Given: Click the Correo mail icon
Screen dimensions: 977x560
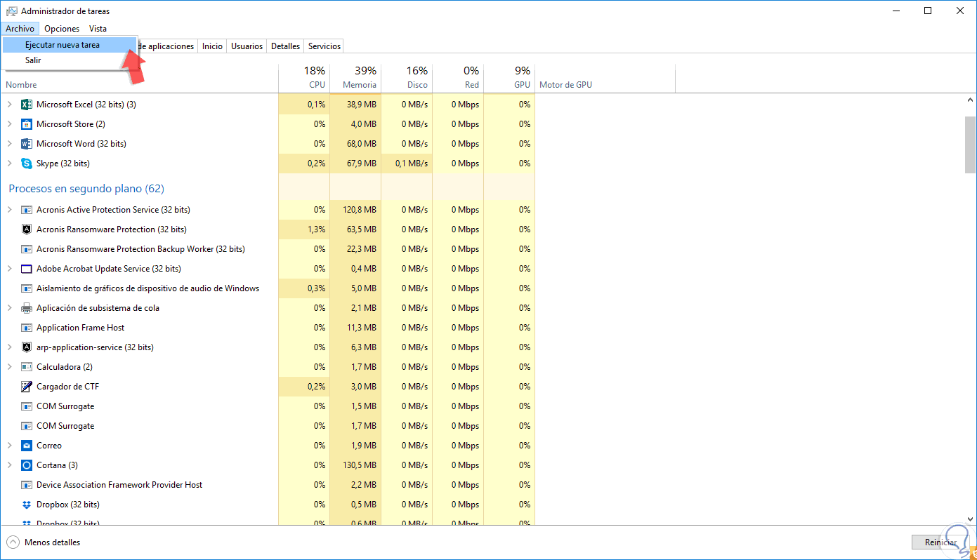Looking at the screenshot, I should [27, 446].
